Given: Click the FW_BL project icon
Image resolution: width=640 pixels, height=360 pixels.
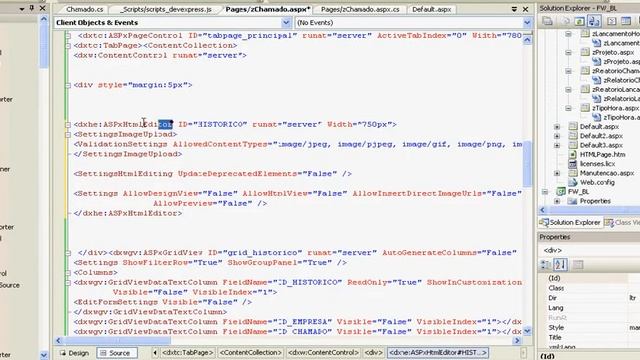Looking at the screenshot, I should pyautogui.click(x=561, y=192).
